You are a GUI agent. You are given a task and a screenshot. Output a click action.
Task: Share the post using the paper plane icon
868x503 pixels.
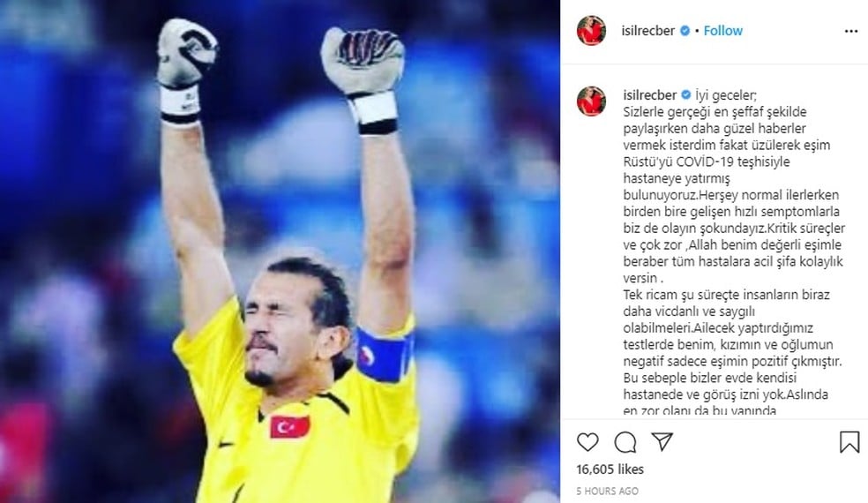click(662, 441)
